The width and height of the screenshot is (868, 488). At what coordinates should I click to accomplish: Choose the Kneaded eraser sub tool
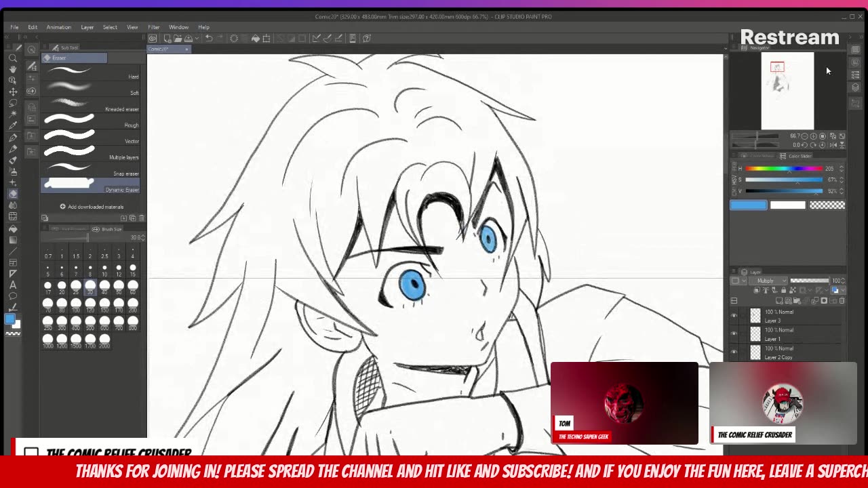tap(91, 106)
